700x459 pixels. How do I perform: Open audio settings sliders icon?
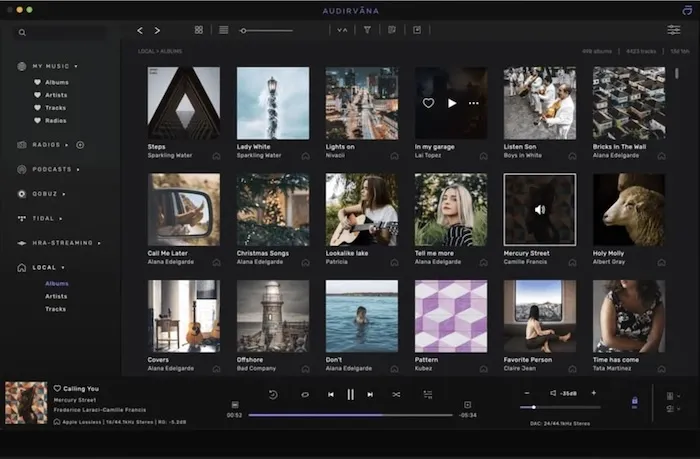click(674, 30)
